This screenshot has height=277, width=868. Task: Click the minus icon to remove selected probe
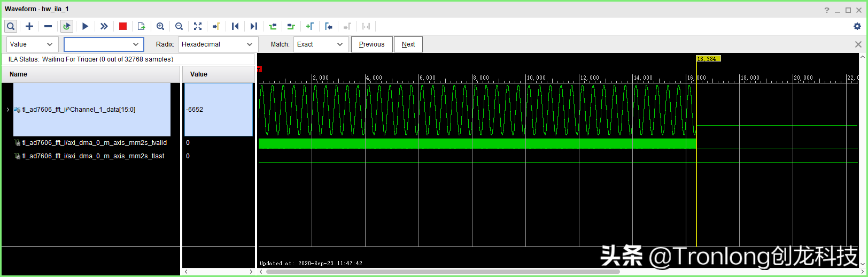point(48,26)
